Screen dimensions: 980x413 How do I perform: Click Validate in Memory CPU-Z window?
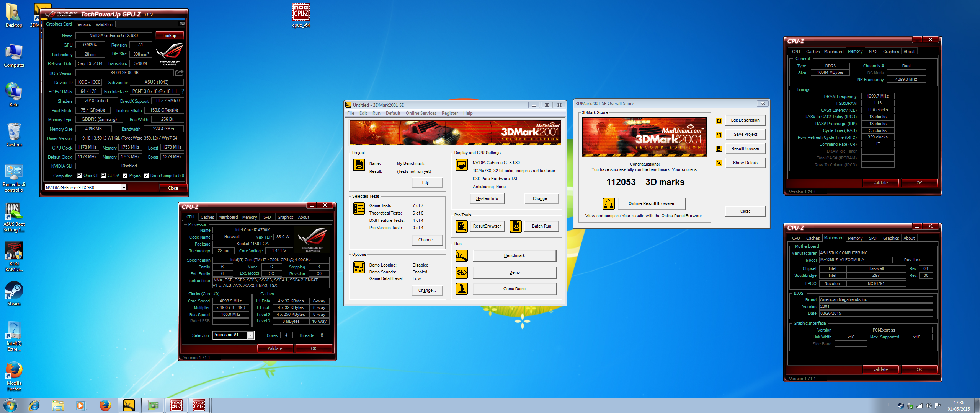click(x=880, y=183)
